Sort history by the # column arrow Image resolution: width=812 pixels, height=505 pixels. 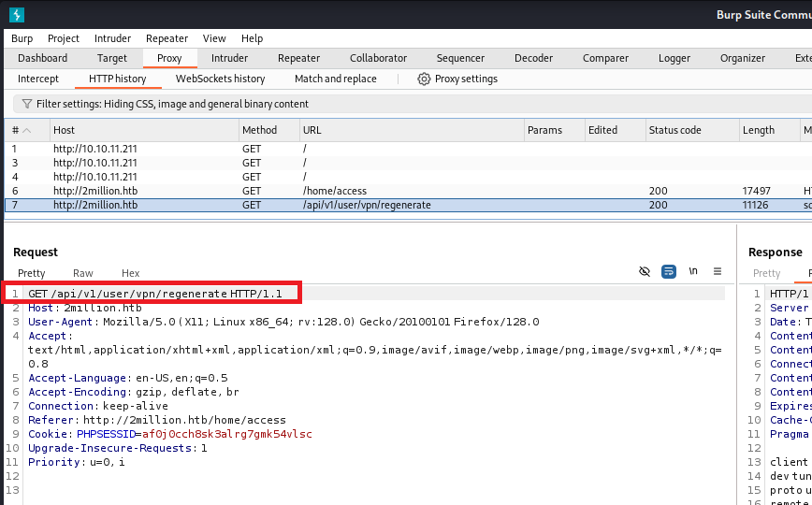click(27, 131)
